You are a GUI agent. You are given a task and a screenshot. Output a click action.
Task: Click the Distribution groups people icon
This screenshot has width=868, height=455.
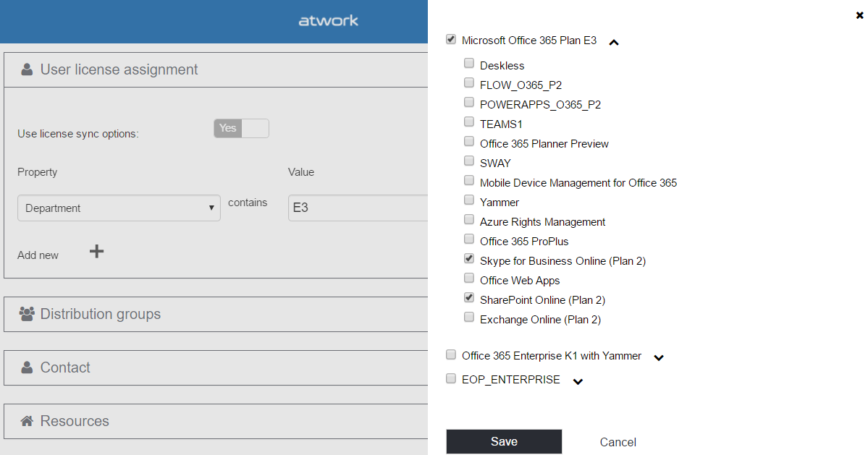click(27, 314)
